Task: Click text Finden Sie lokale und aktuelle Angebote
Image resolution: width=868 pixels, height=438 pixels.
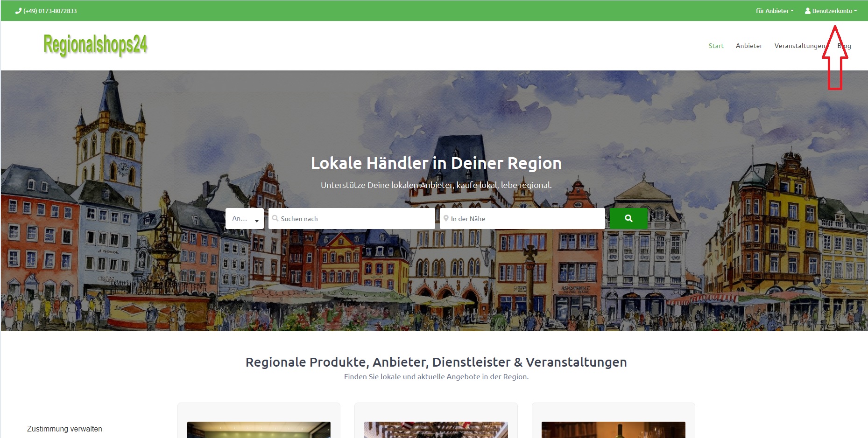Action: pos(436,376)
